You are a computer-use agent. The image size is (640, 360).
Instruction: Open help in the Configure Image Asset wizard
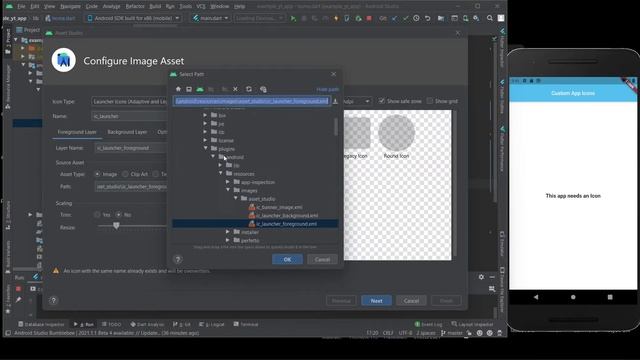click(53, 300)
